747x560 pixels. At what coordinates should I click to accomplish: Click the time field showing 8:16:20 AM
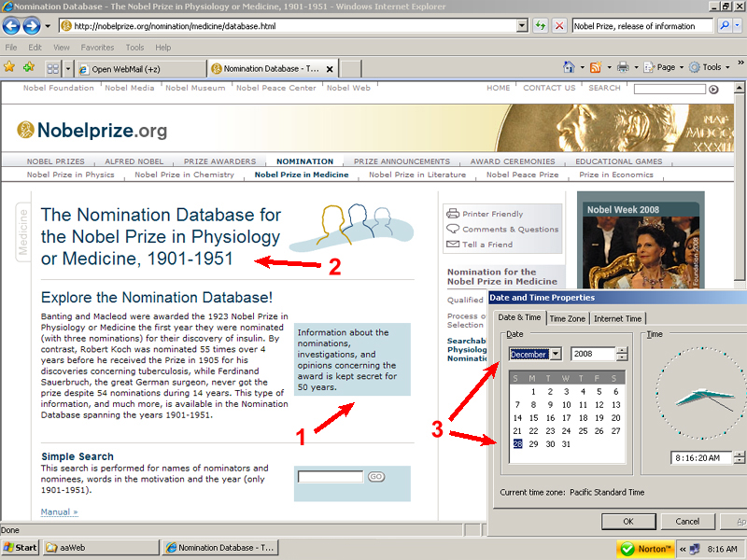coord(701,457)
